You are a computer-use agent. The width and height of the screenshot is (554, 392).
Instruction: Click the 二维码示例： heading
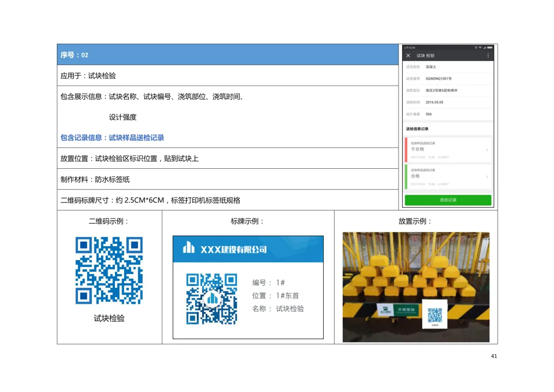click(109, 221)
